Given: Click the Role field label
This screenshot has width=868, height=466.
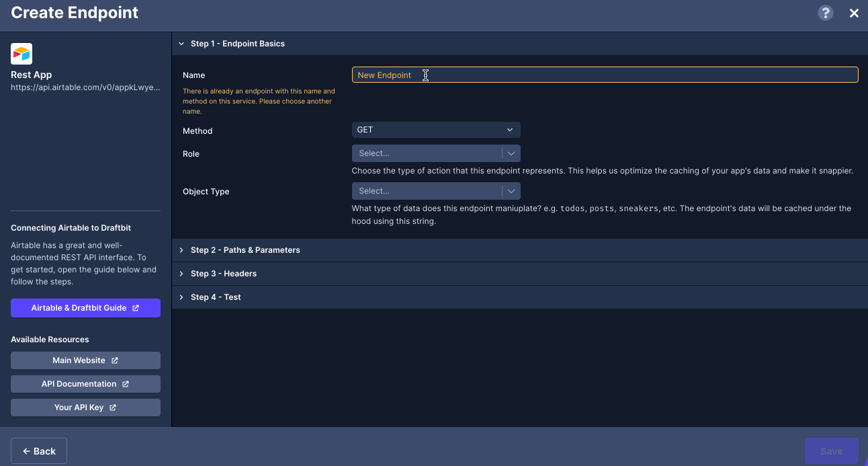Looking at the screenshot, I should click(x=191, y=154).
